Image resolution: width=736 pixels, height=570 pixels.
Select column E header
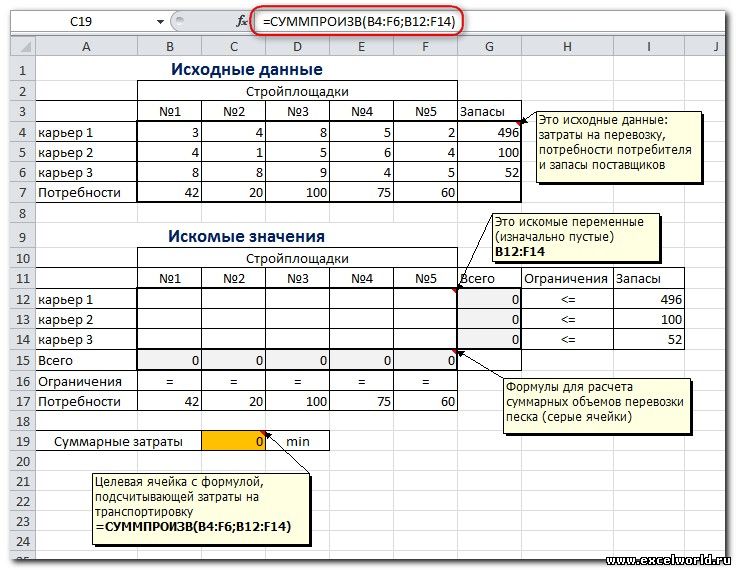tap(361, 46)
